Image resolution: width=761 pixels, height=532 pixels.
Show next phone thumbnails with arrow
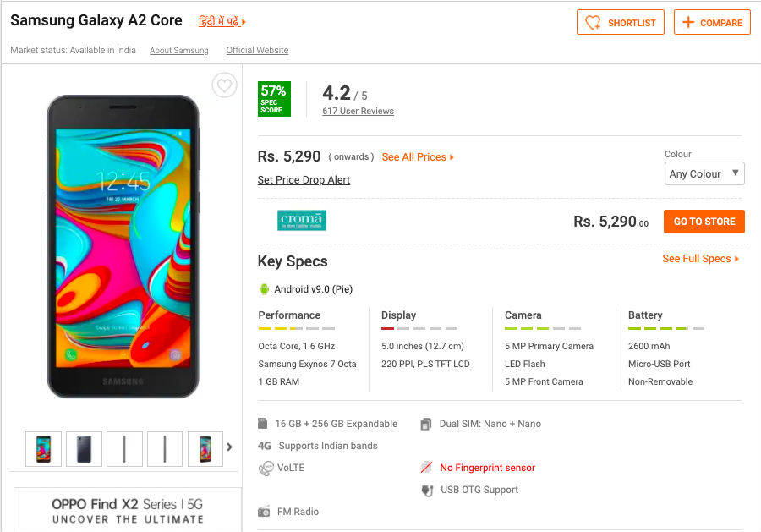coord(229,447)
